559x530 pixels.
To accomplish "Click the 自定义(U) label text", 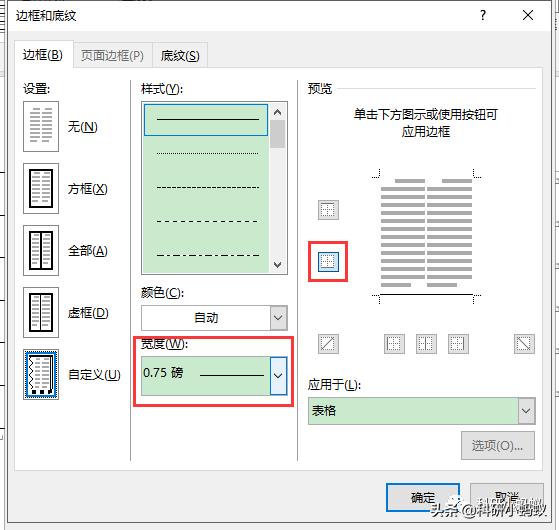I will [94, 374].
